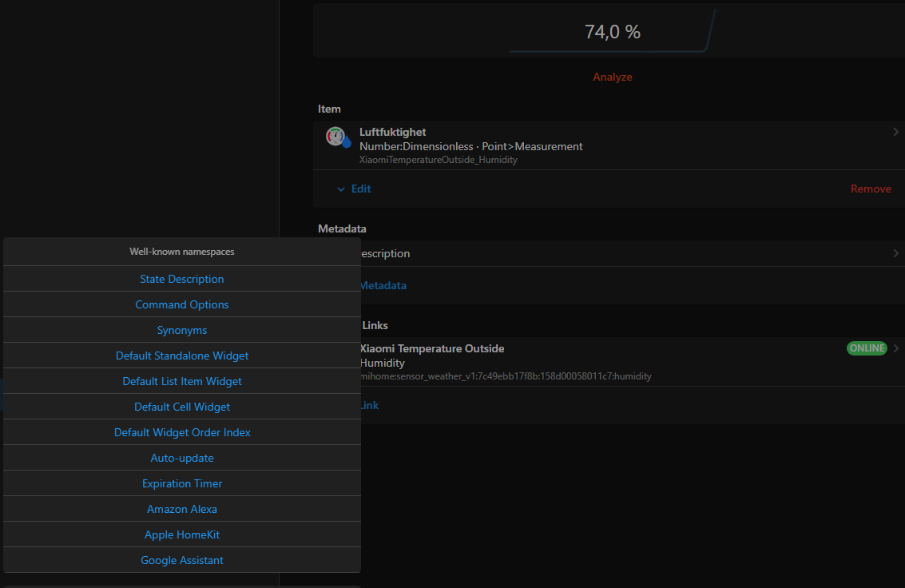This screenshot has height=588, width=905.
Task: Expand the Edit item section
Action: (353, 189)
